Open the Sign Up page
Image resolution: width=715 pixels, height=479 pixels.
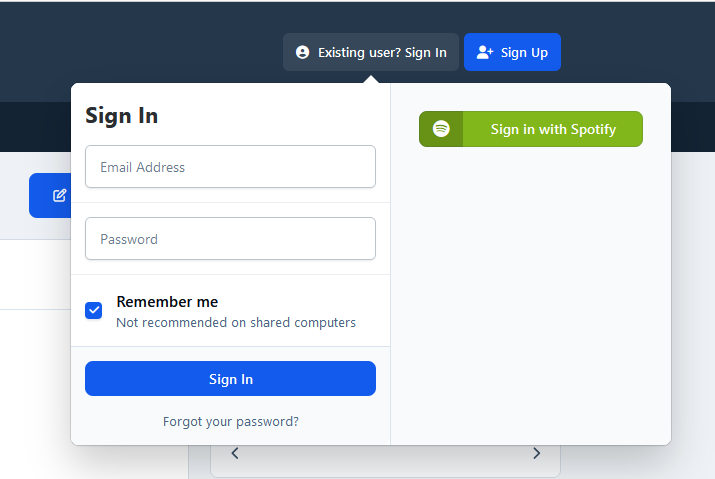pyautogui.click(x=512, y=52)
